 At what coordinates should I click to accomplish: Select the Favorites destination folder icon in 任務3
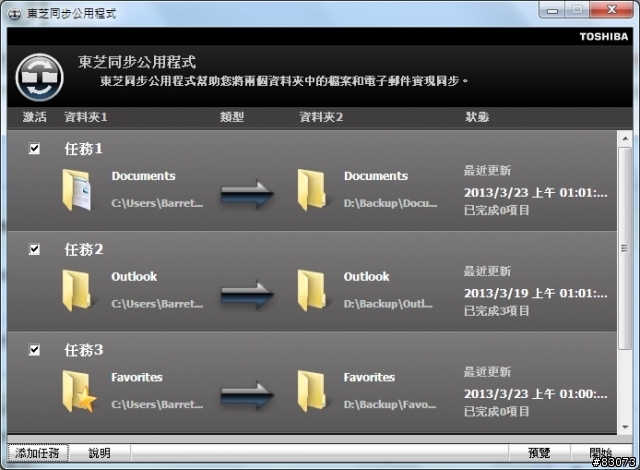pos(312,391)
